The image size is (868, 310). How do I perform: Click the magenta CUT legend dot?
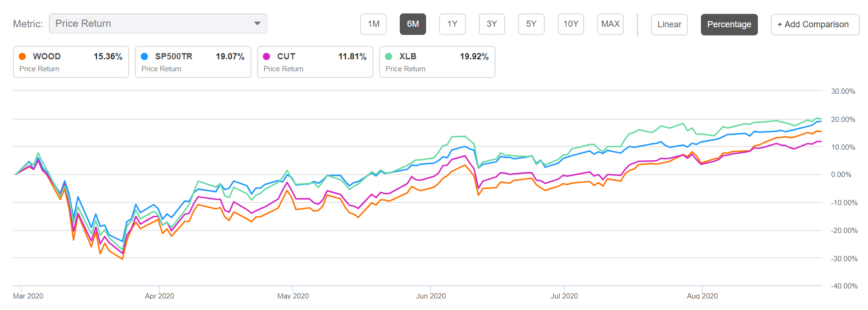pyautogui.click(x=267, y=56)
